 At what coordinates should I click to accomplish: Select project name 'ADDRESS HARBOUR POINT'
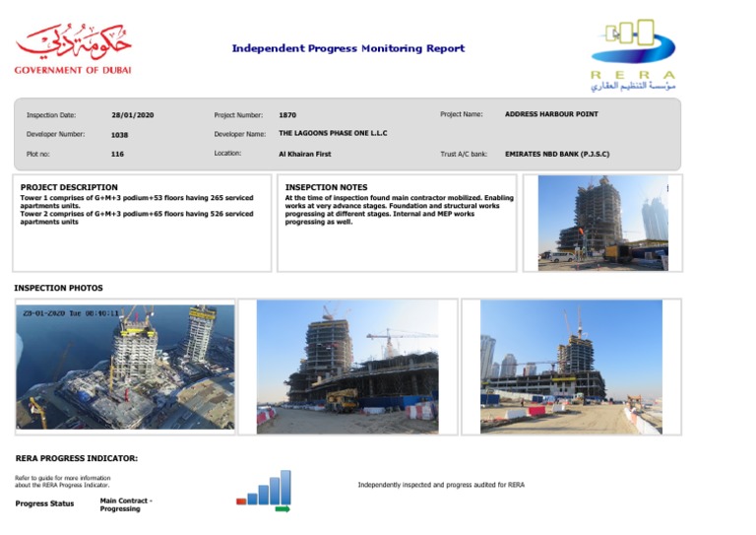[x=551, y=114]
